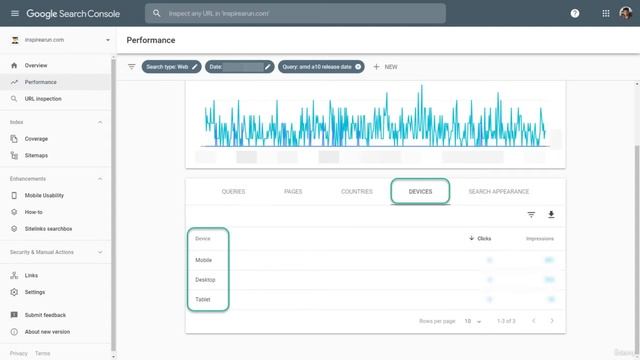Switch to Search Appearance tab
This screenshot has height=360, width=640.
[x=499, y=191]
